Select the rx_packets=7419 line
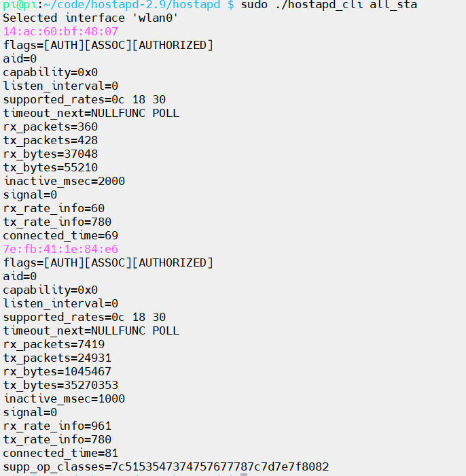466x476 pixels. tap(54, 344)
